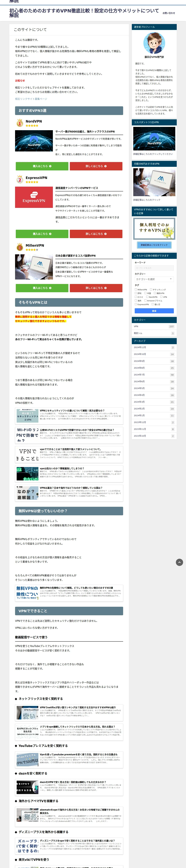Open the sidebar 月額396円おすすめVPN MillenVPN banner
186x868 pixels.
coord(154,182)
